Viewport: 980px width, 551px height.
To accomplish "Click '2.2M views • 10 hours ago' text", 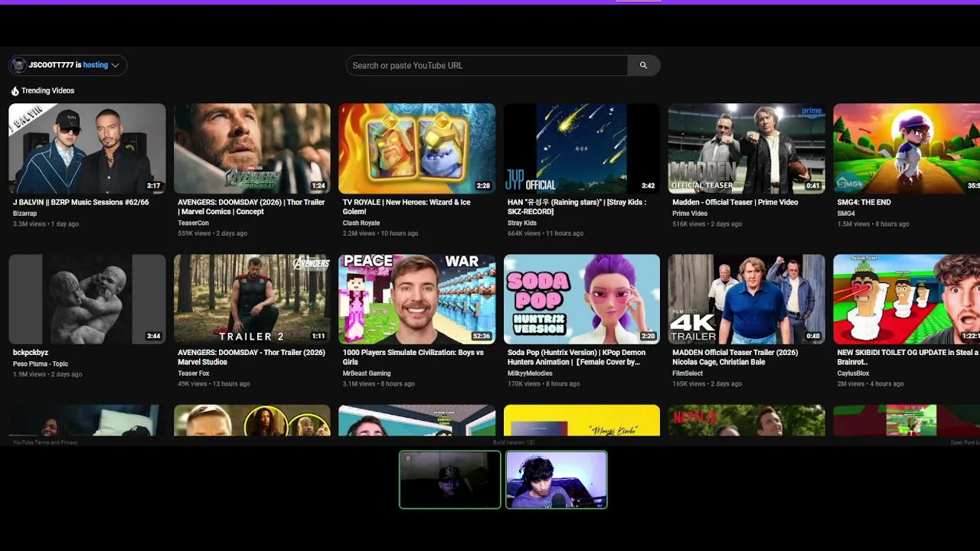I will 381,233.
